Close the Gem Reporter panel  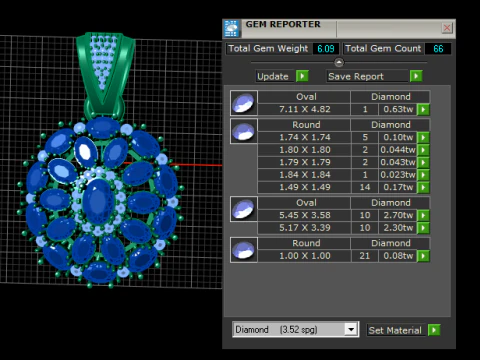pyautogui.click(x=447, y=28)
